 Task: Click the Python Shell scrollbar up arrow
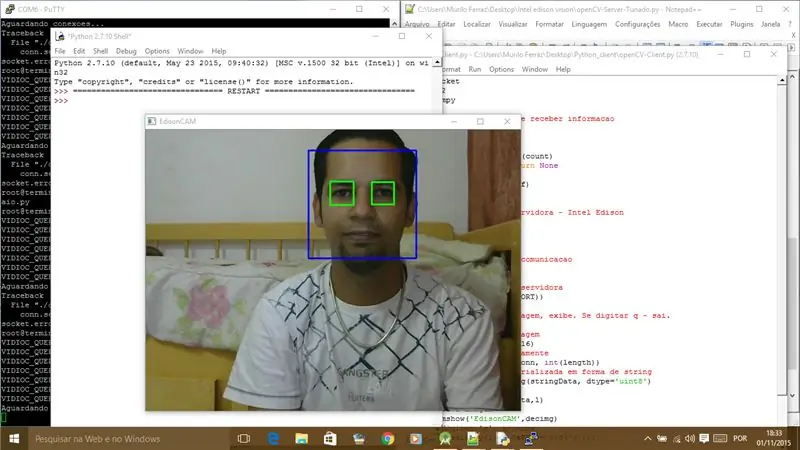click(x=437, y=62)
